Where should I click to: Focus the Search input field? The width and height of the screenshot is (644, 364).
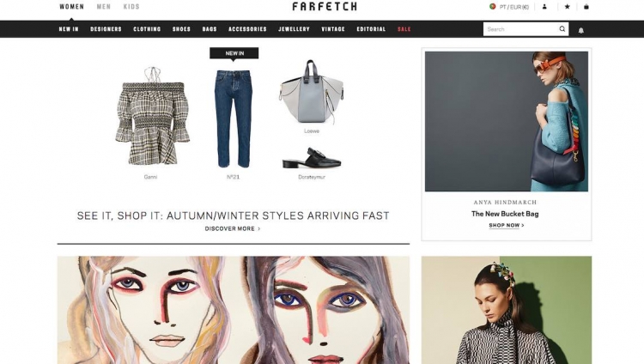coord(521,29)
